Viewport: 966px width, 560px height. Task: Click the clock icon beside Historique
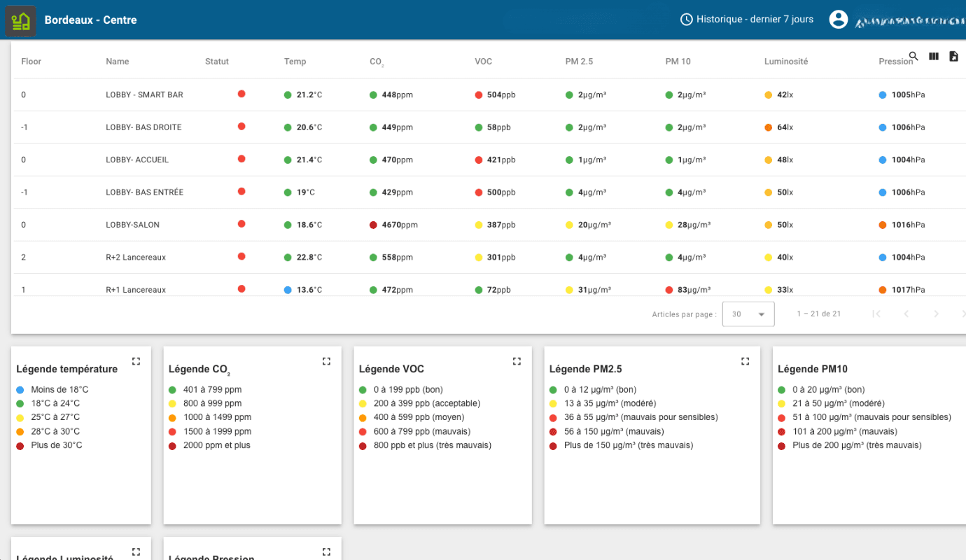(686, 20)
